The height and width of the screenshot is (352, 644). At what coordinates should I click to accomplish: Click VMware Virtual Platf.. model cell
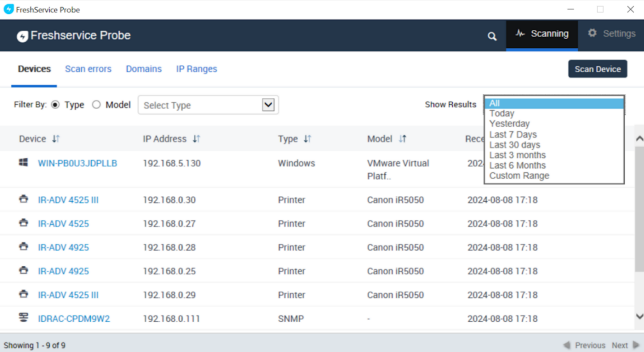[x=398, y=170]
